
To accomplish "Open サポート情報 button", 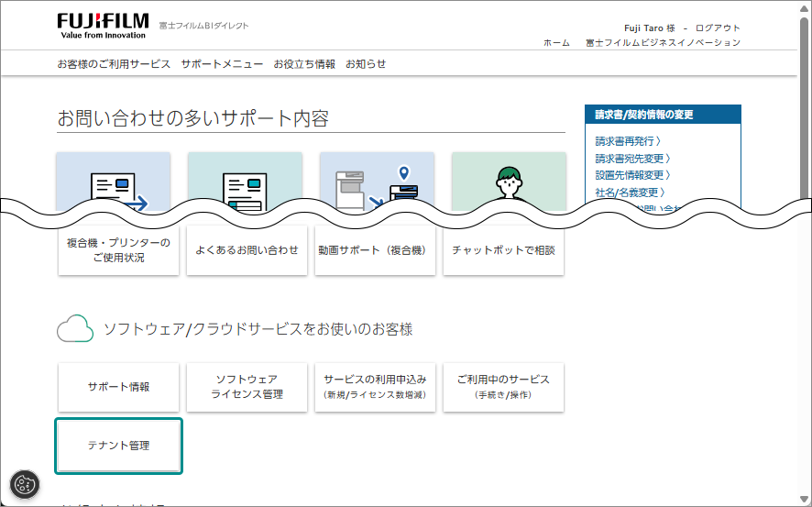I will [118, 388].
